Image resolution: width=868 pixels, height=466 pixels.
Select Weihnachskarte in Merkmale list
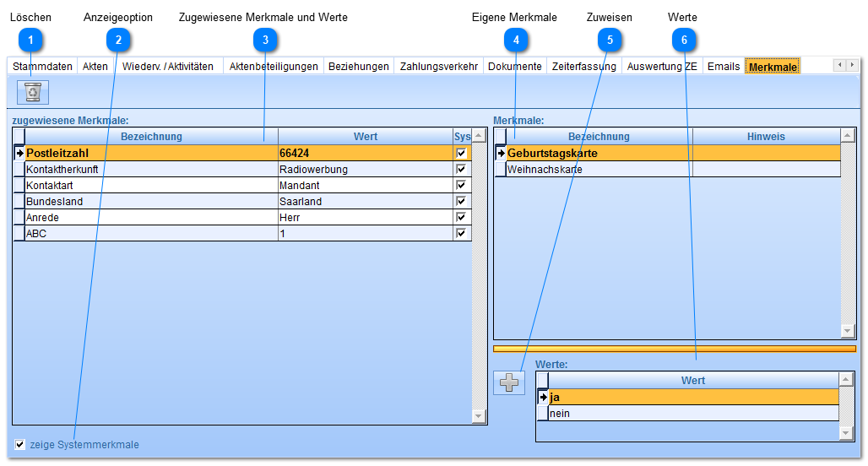point(668,170)
